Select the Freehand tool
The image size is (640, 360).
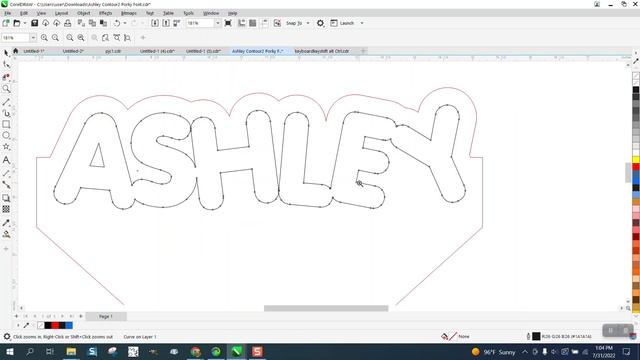[6, 102]
